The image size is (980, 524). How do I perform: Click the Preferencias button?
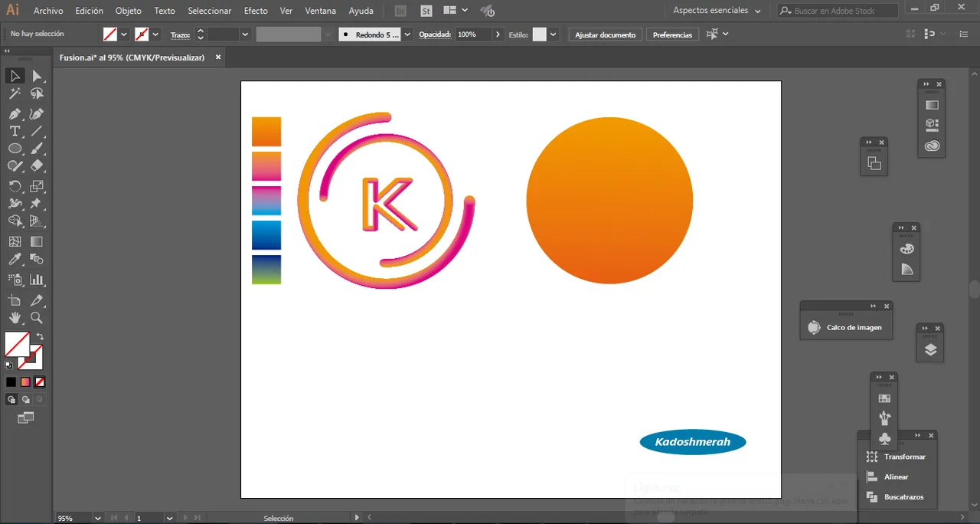[672, 34]
